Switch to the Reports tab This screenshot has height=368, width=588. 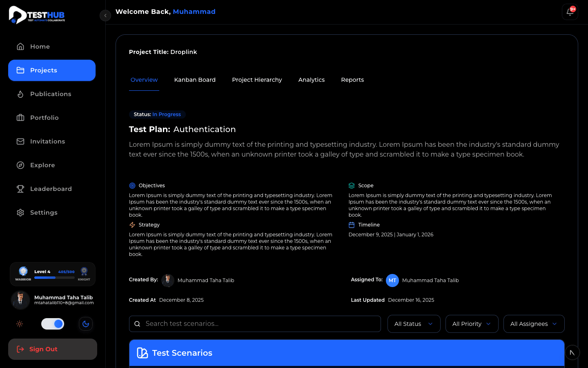[x=352, y=80]
